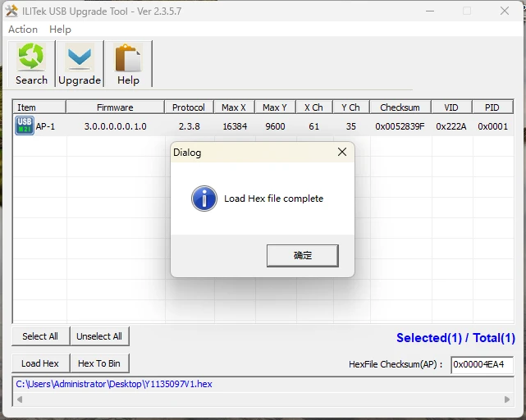The image size is (526, 420).
Task: Click the Select All button
Action: [40, 336]
